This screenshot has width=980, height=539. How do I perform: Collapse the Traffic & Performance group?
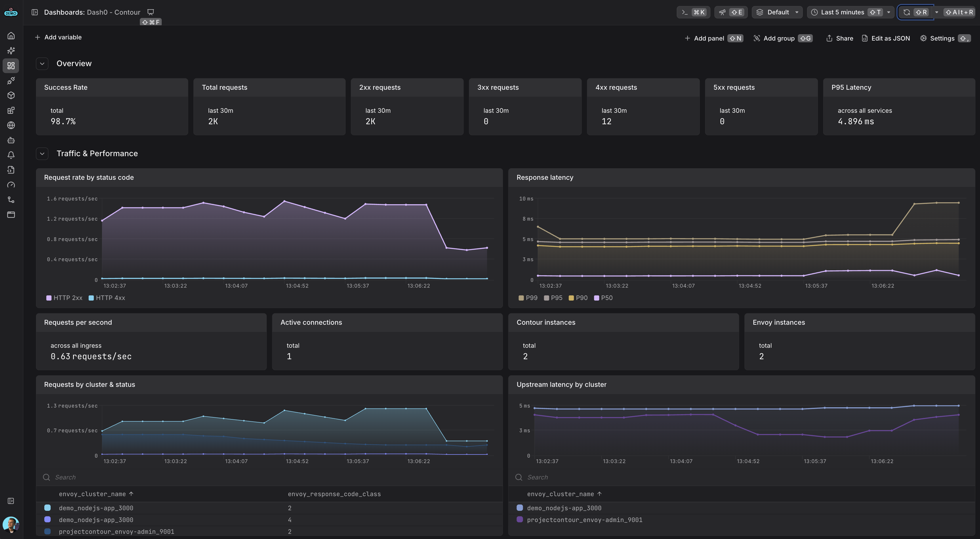[x=42, y=154]
